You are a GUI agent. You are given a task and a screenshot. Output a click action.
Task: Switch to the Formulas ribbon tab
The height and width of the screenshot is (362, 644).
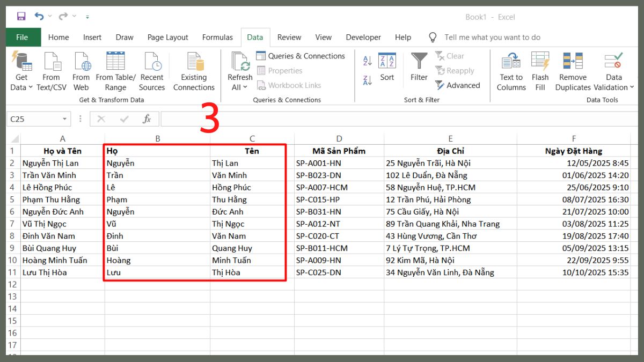click(217, 37)
